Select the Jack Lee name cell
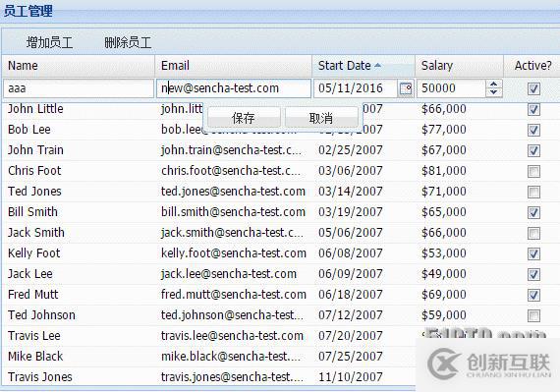 point(30,274)
